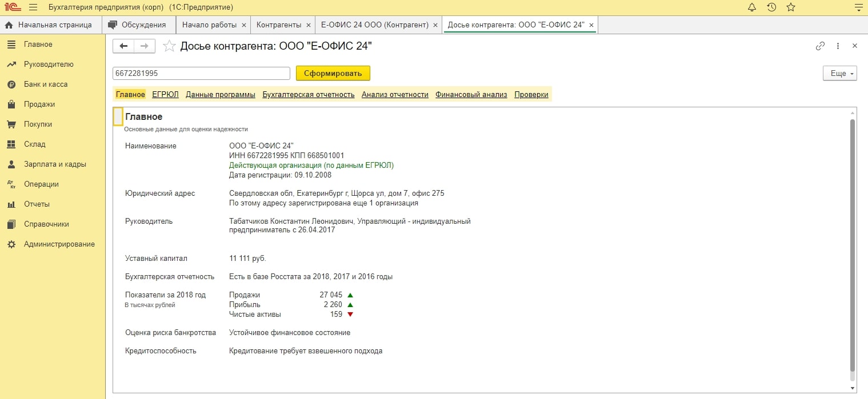Open the three-dot options menu
868x399 pixels.
(x=838, y=46)
